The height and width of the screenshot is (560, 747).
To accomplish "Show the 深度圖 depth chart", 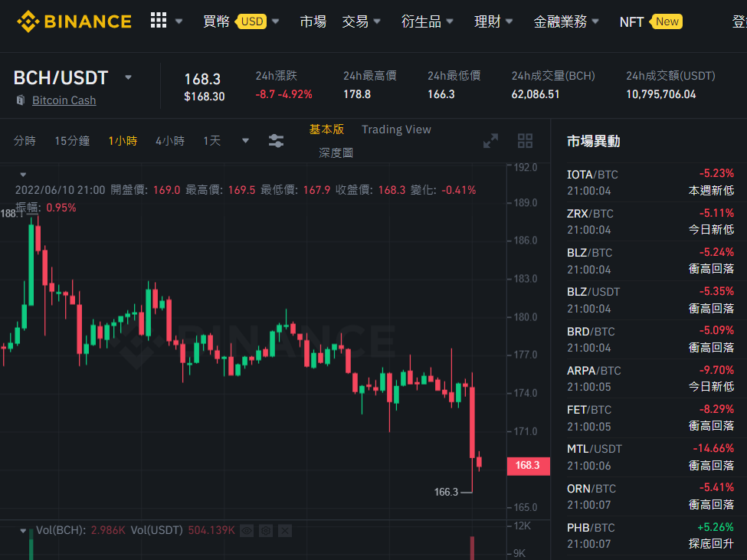I will coord(336,153).
